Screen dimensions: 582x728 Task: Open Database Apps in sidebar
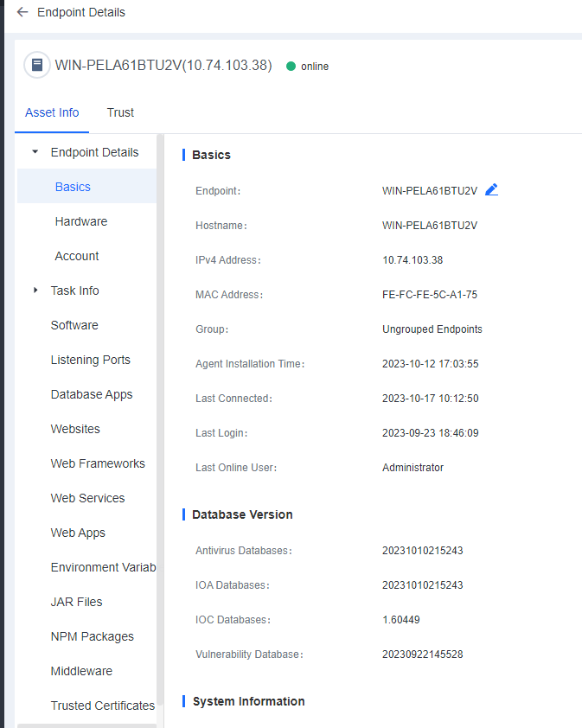[92, 394]
